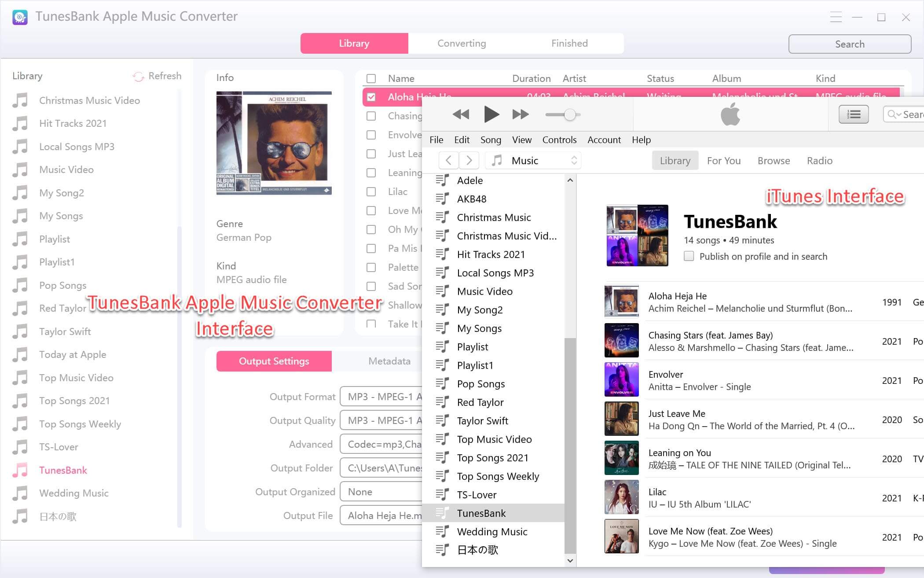Click the iTunes play button

(491, 114)
